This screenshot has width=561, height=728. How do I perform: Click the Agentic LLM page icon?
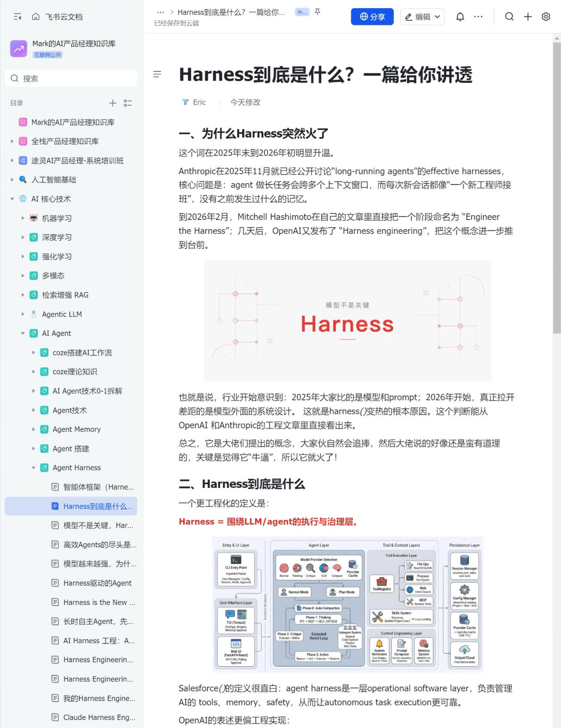[x=34, y=314]
